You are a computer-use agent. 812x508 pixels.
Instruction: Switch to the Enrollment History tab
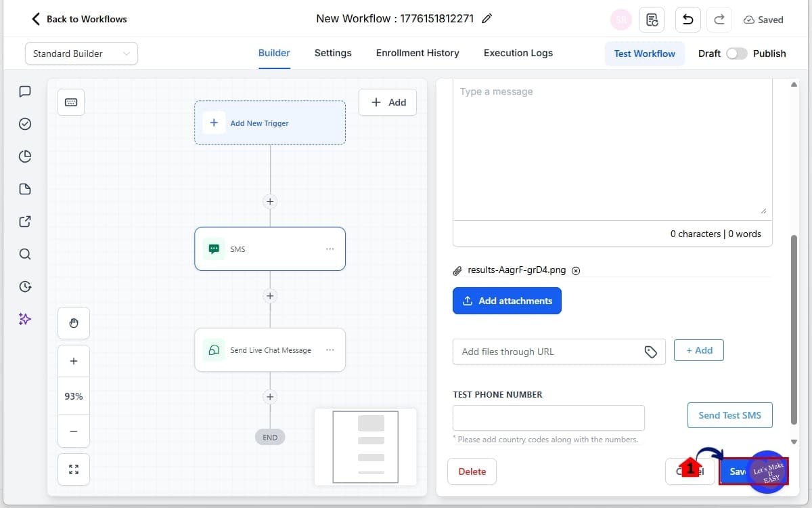click(418, 53)
